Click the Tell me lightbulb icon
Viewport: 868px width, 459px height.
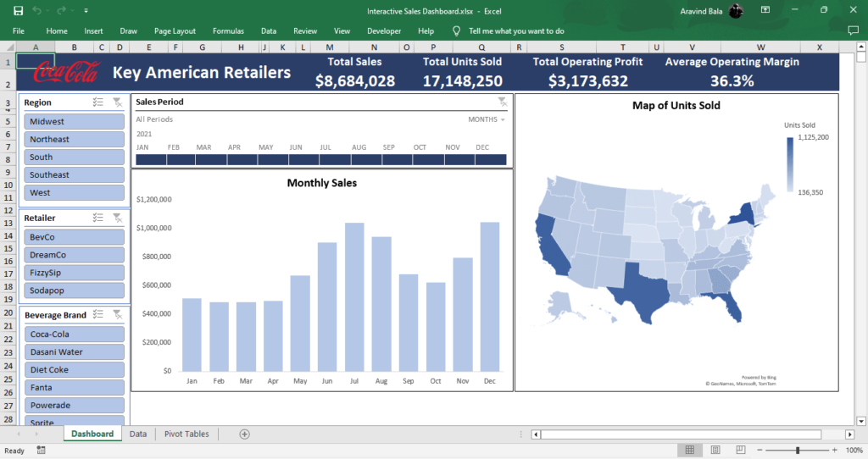click(457, 31)
